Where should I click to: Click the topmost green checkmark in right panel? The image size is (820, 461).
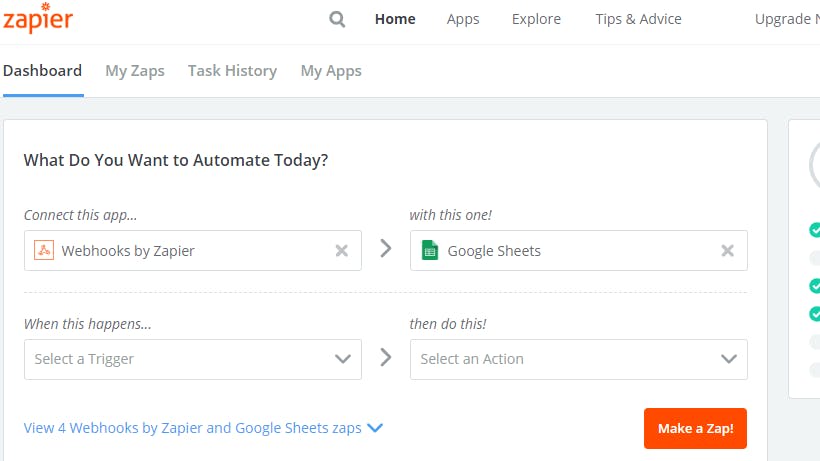(x=815, y=230)
